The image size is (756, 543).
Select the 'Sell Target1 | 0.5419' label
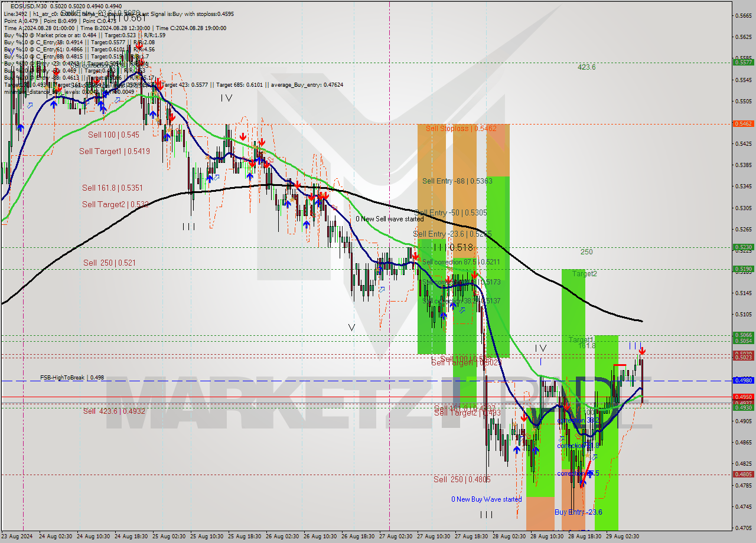click(115, 152)
